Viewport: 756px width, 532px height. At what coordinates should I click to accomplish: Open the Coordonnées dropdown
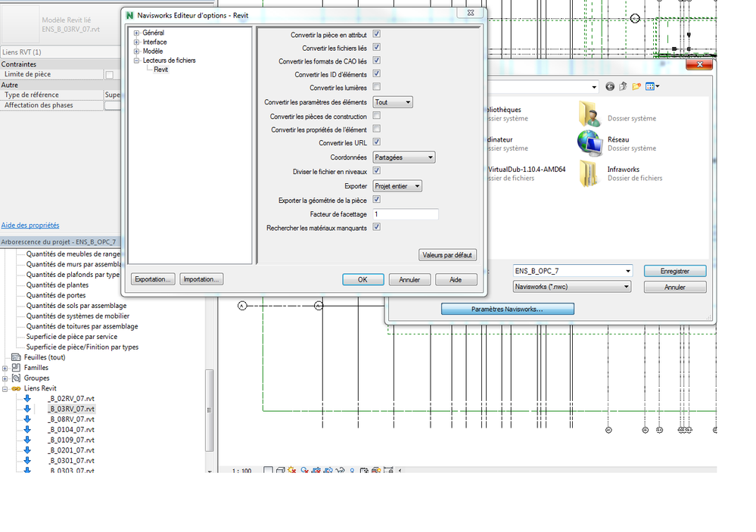[404, 157]
